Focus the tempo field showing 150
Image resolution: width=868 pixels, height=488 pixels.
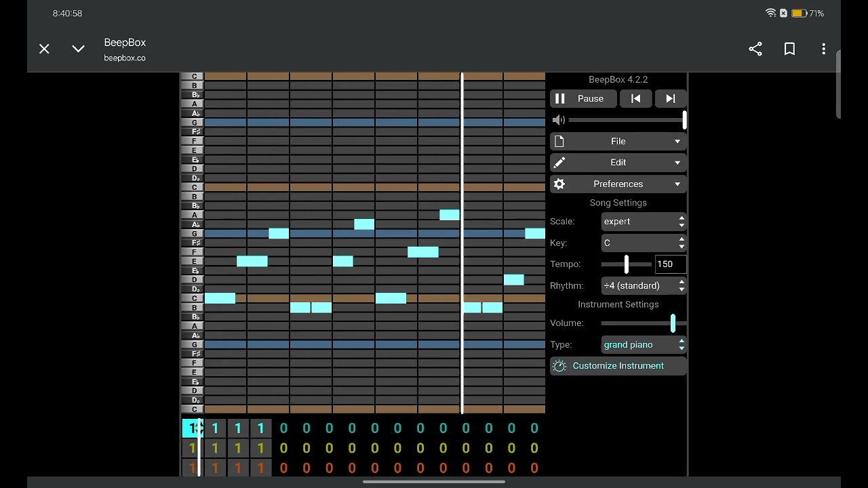[671, 264]
